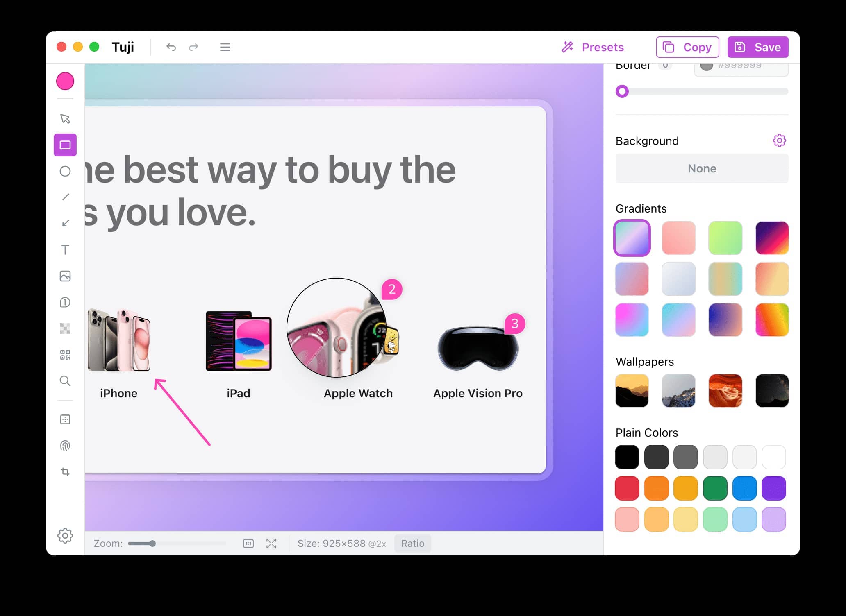The height and width of the screenshot is (616, 846).
Task: Select the arrow pointer tool
Action: tap(65, 119)
